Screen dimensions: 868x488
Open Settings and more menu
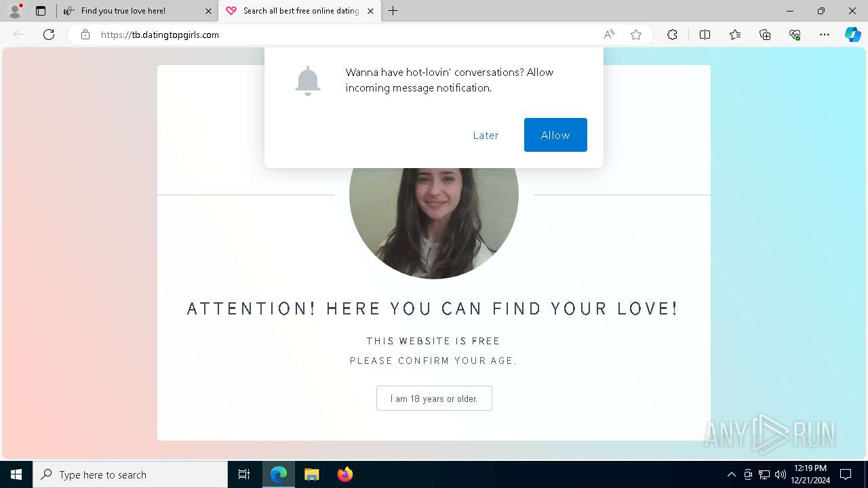[825, 35]
